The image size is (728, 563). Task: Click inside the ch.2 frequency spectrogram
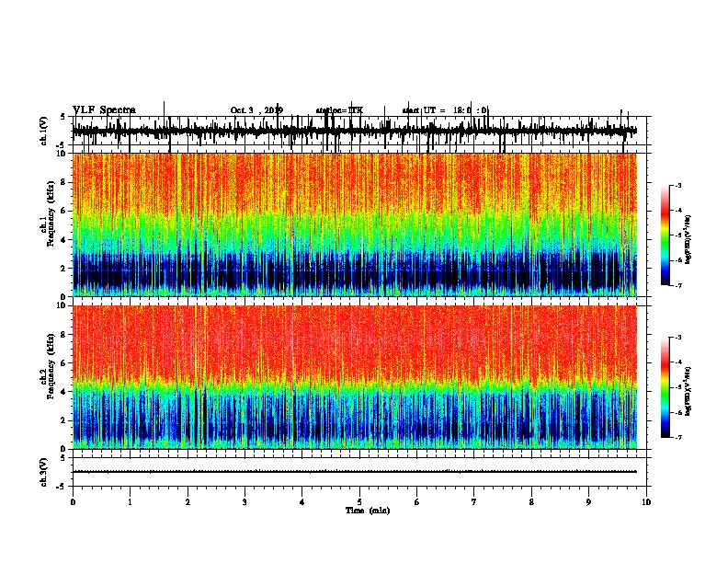[359, 377]
